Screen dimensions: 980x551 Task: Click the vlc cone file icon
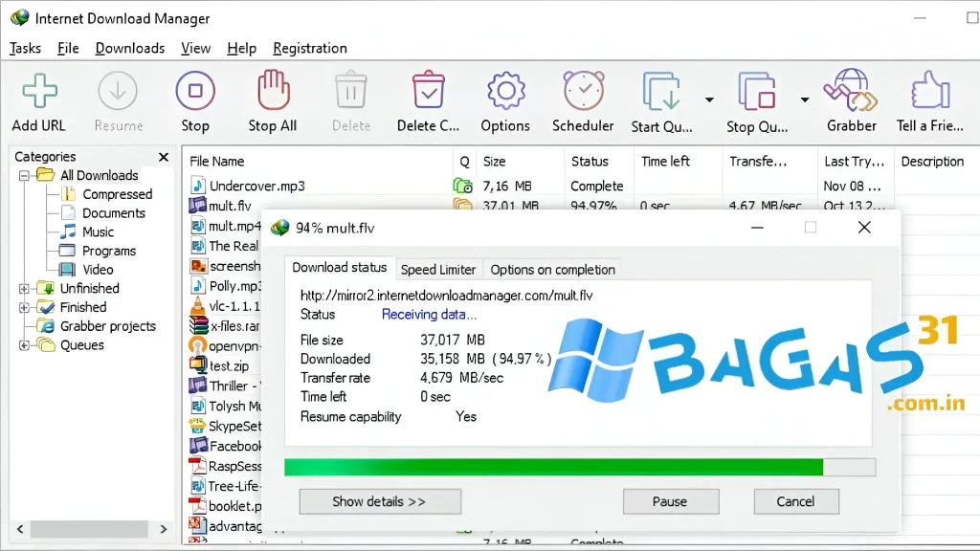tap(197, 305)
